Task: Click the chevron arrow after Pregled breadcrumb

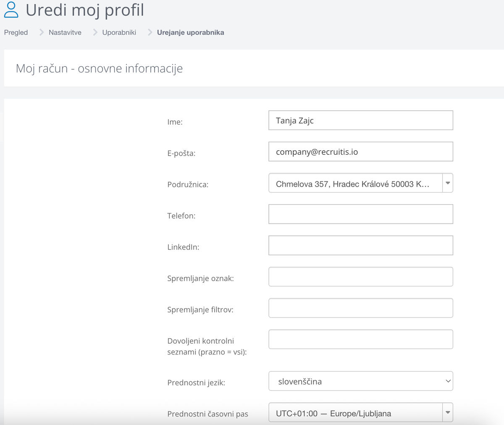Action: point(41,32)
